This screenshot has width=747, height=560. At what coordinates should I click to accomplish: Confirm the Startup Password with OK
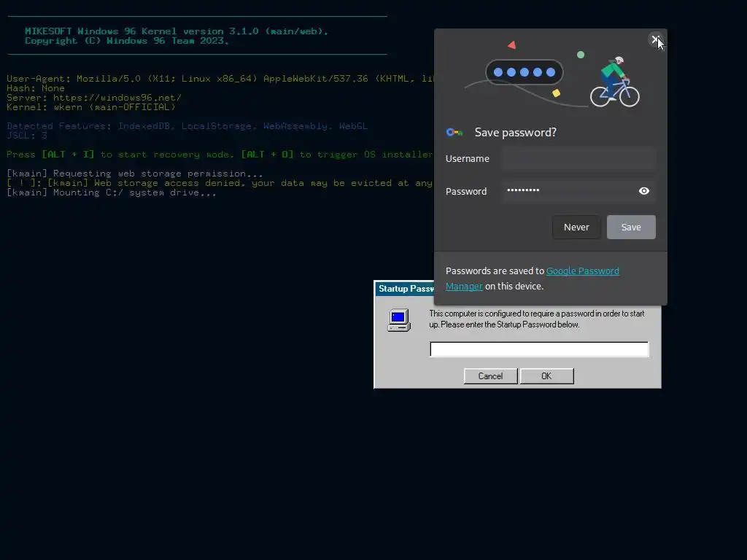(x=546, y=376)
